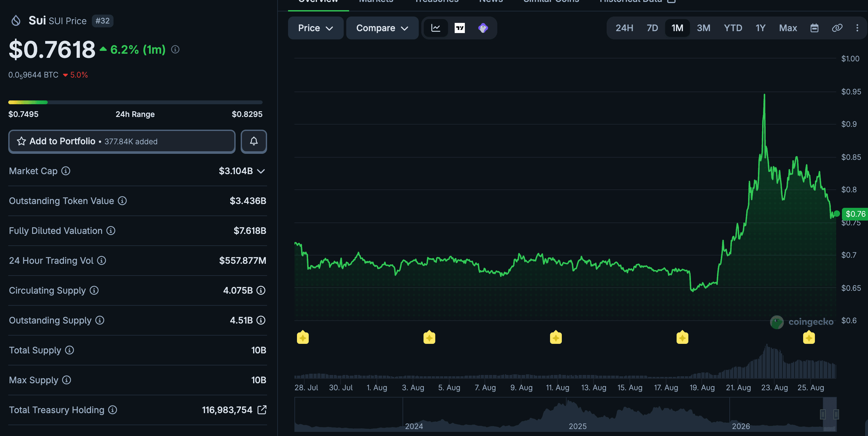The image size is (868, 436).
Task: Open info icon next to 4.51B value
Action: pyautogui.click(x=261, y=320)
